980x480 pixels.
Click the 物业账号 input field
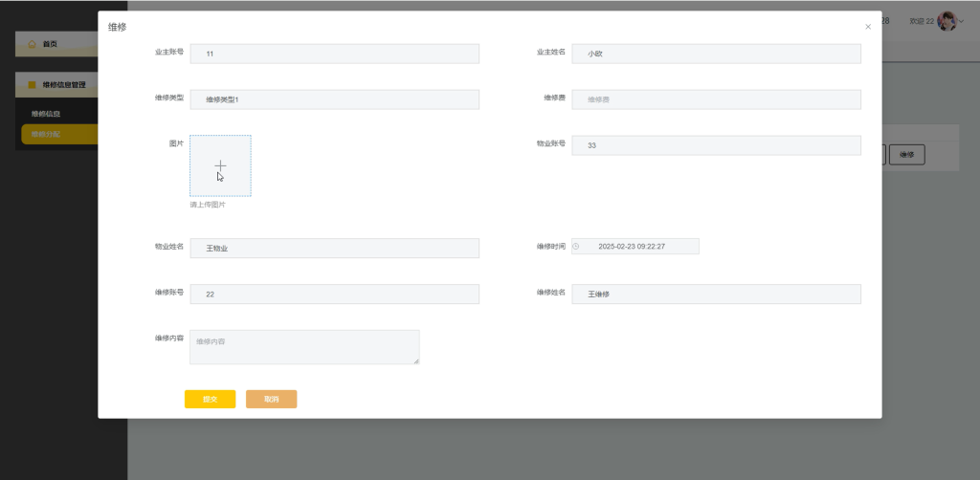[x=716, y=145]
